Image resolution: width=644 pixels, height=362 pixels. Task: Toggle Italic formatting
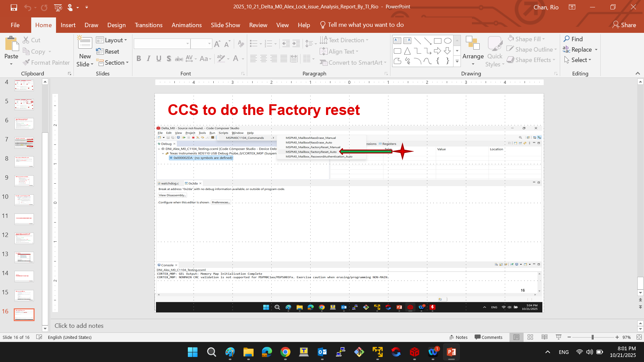pos(149,59)
